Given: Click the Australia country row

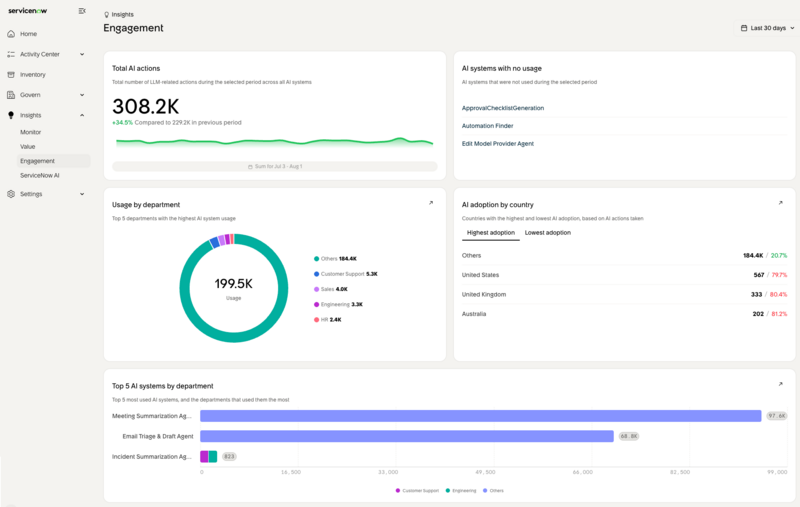Looking at the screenshot, I should point(624,314).
